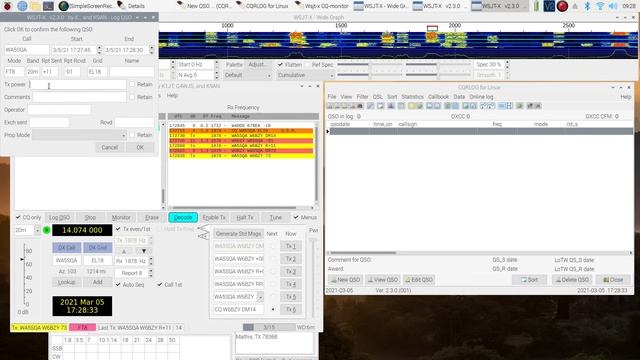Click the Sort button in CQRLOG
The image size is (640, 360).
529,280
